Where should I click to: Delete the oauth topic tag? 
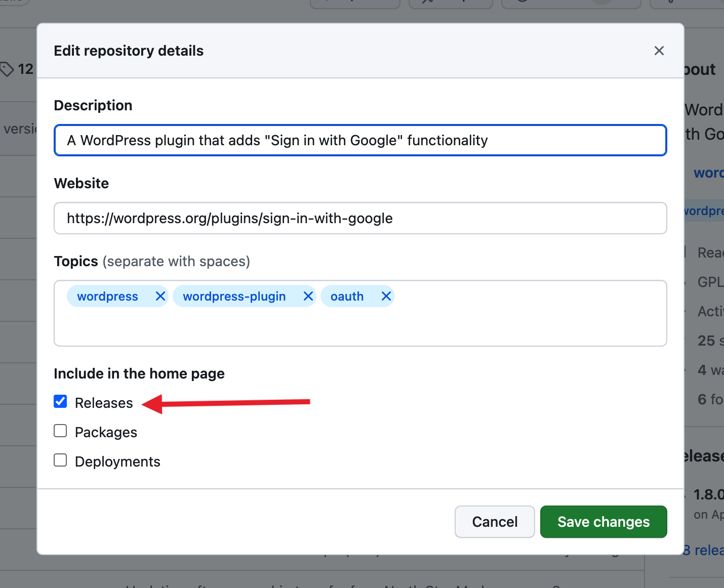[386, 296]
